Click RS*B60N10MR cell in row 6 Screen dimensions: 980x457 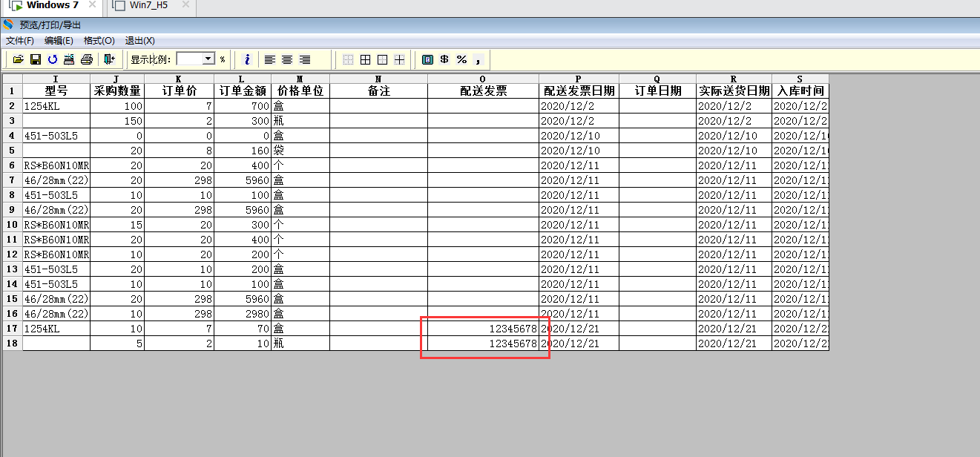pos(56,165)
